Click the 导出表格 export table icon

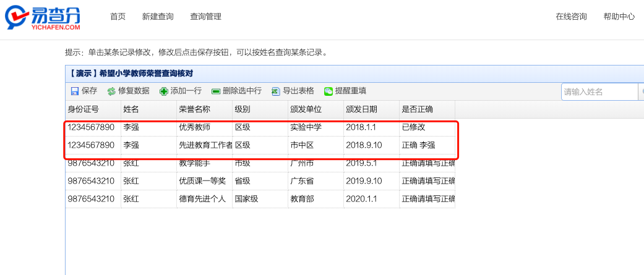coord(276,91)
